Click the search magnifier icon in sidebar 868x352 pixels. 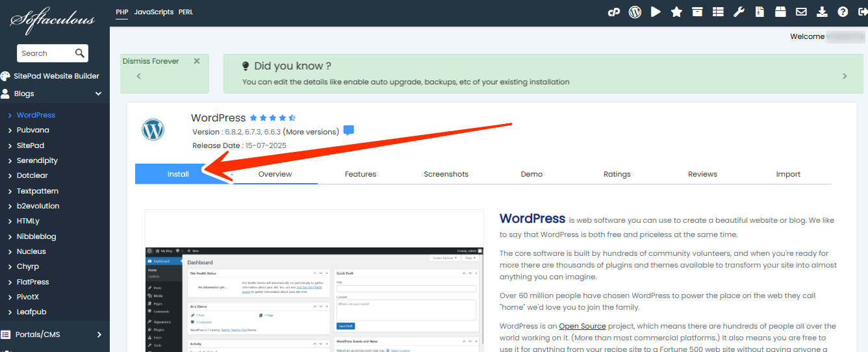79,53
